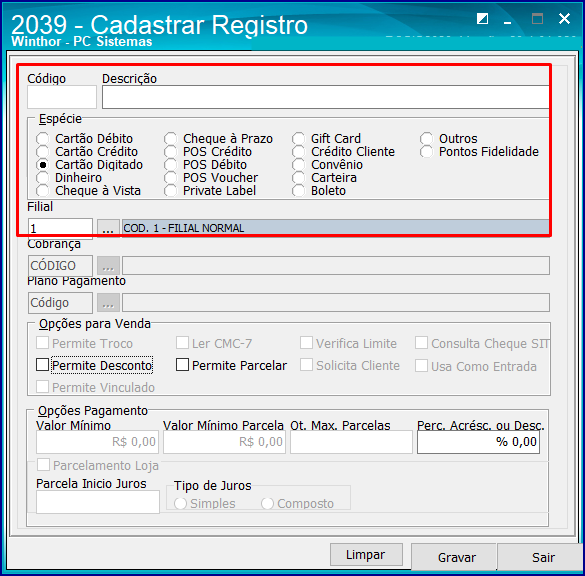The image size is (585, 576).
Task: Open Cobrança lookup ellipsis button
Action: tap(108, 266)
